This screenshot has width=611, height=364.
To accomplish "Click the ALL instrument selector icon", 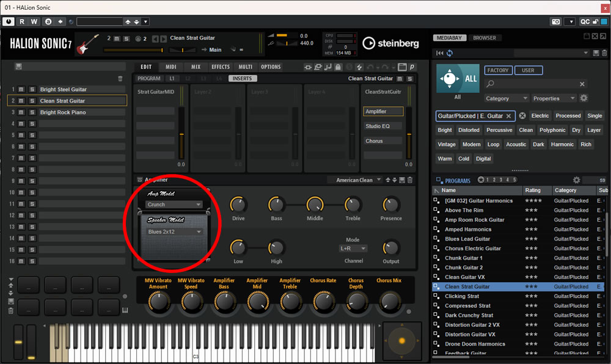I will [458, 79].
